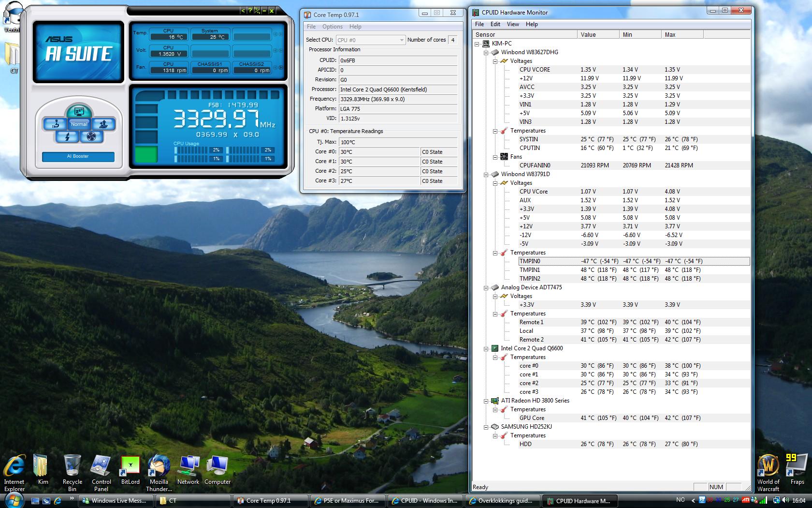Select the Normal mode button in AI Suite
Image resolution: width=812 pixels, height=508 pixels.
(x=79, y=124)
